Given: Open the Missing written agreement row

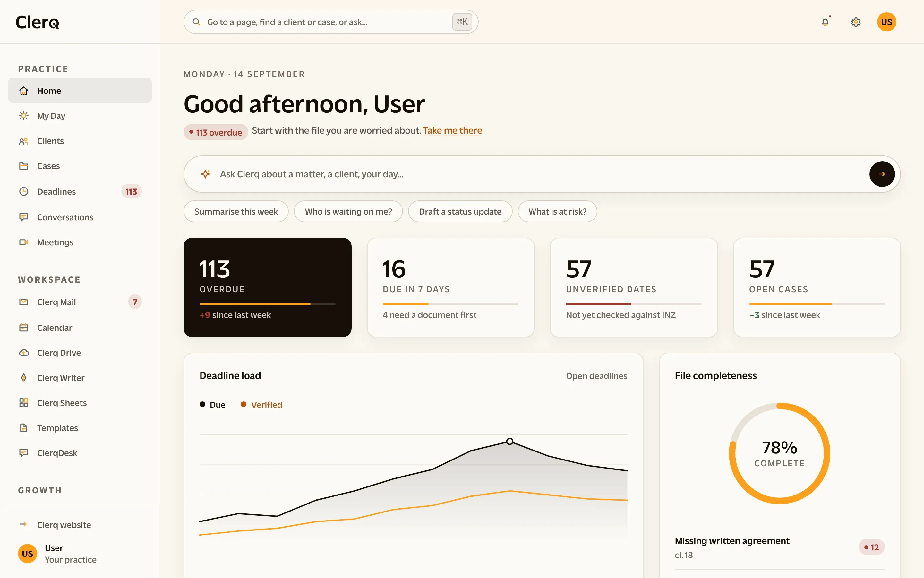Looking at the screenshot, I should [x=779, y=547].
